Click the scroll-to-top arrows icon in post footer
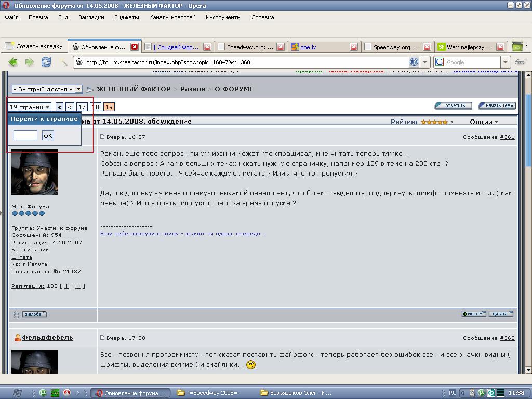The image size is (532, 399). (16, 314)
